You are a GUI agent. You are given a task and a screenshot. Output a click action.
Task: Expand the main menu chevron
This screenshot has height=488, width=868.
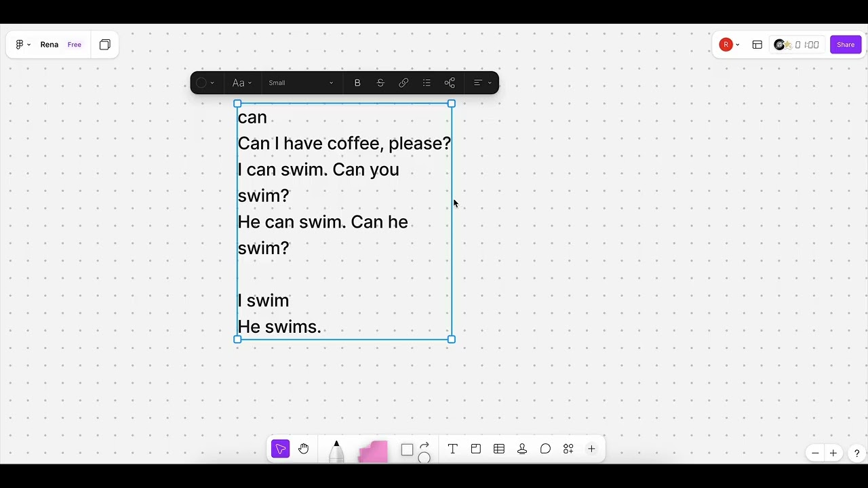point(29,45)
